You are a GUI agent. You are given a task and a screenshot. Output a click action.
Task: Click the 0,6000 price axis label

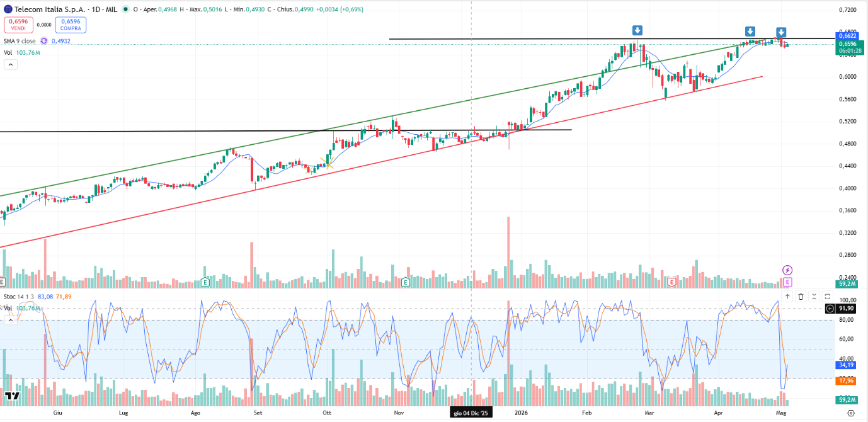(x=848, y=77)
